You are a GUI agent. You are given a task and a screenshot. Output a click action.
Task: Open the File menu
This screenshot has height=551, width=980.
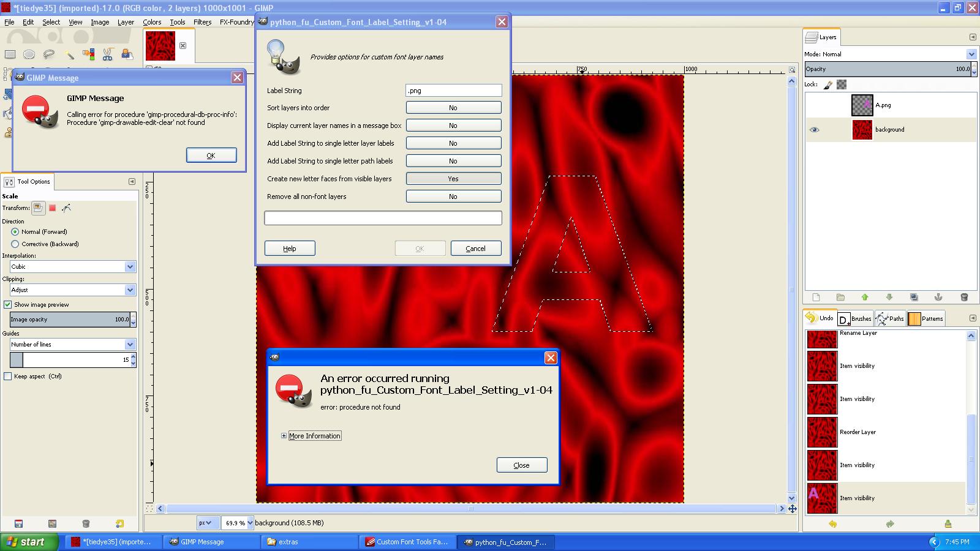(x=9, y=22)
